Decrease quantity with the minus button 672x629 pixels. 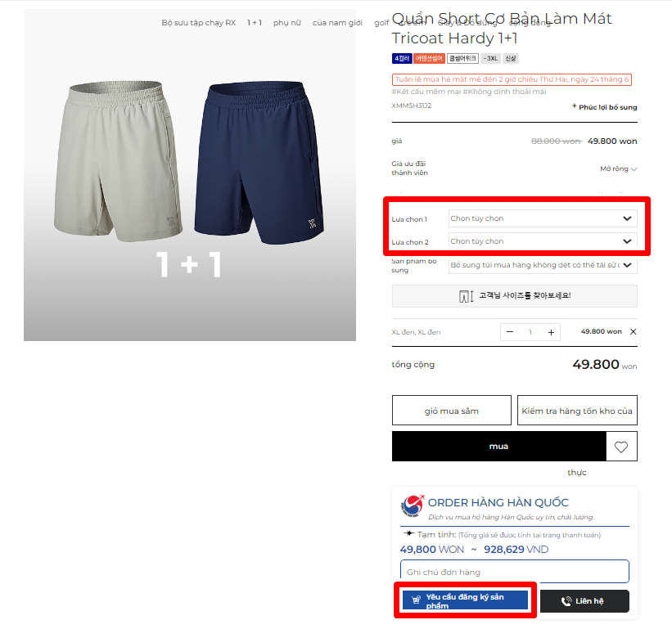tap(510, 332)
